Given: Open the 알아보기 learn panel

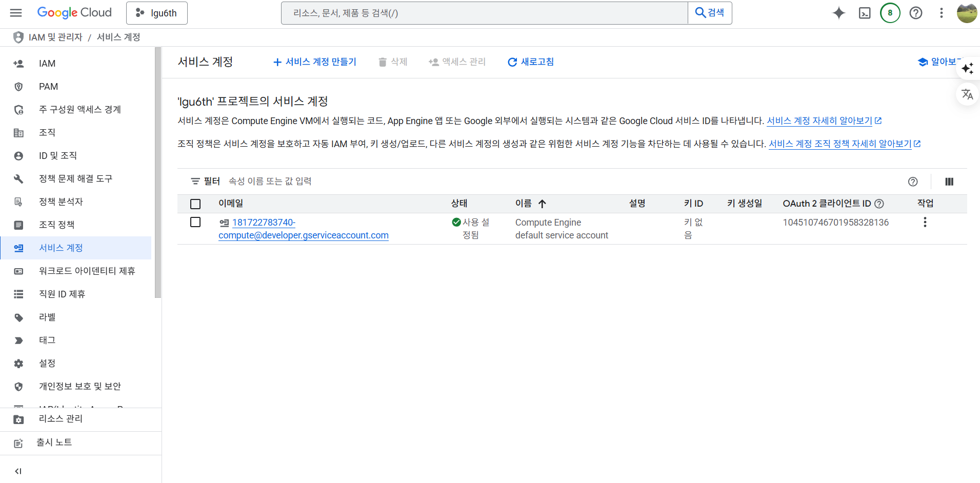Looking at the screenshot, I should click(x=938, y=62).
